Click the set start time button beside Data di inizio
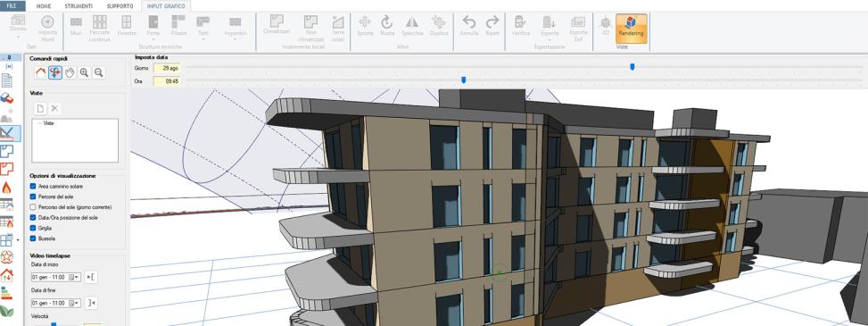The height and width of the screenshot is (326, 868). 91,277
